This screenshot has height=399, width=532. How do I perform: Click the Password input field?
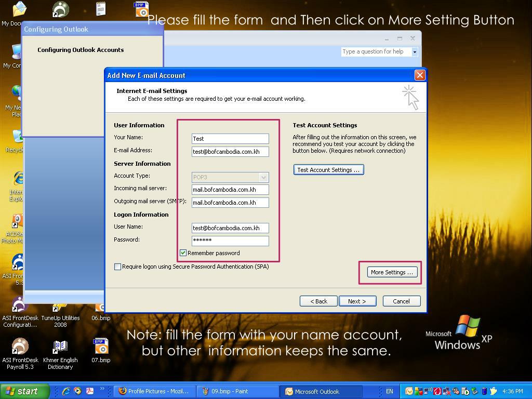pos(230,241)
